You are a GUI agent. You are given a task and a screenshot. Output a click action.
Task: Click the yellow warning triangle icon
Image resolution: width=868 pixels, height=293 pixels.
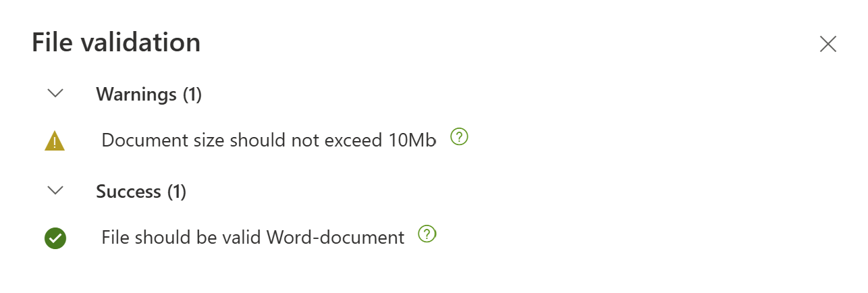(x=55, y=141)
